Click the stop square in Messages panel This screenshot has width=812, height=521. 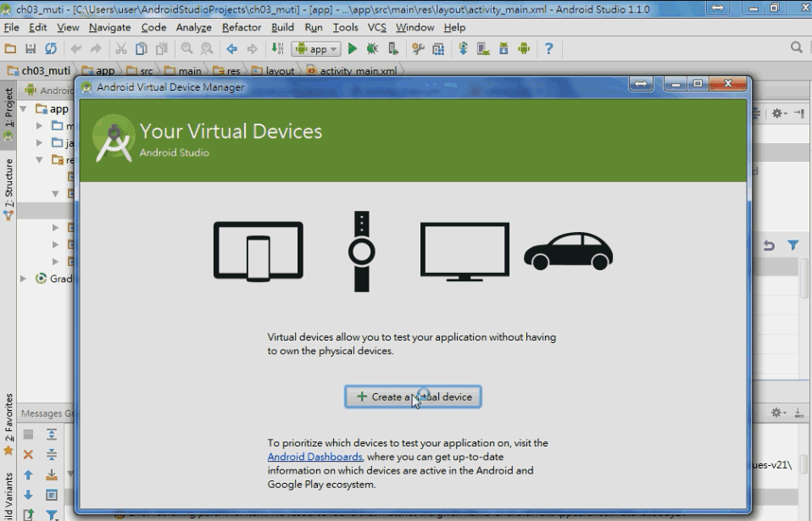tap(29, 435)
